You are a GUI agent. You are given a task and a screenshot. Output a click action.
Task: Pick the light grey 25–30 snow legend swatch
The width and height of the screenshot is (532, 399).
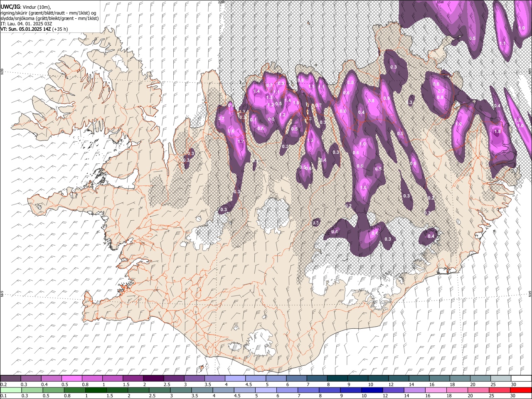click(x=500, y=378)
